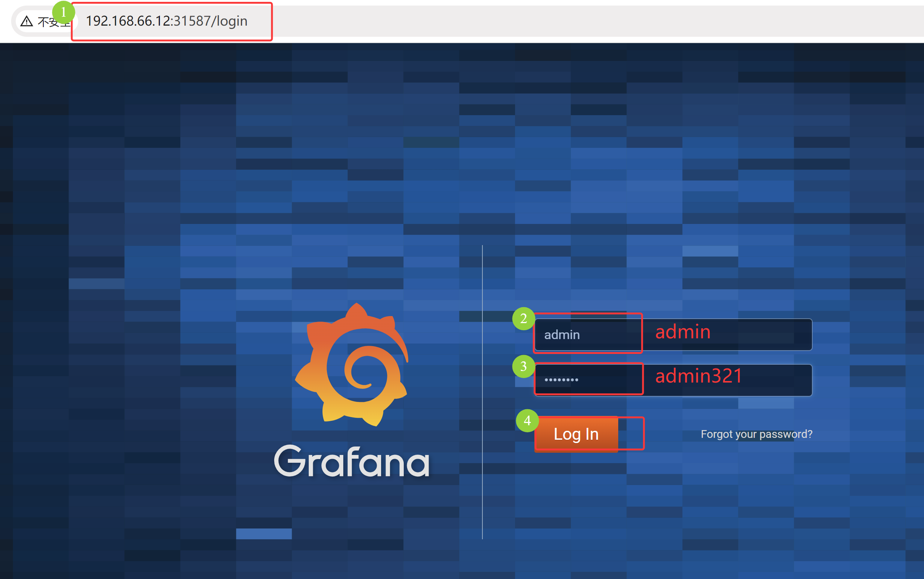
Task: Click empty address bar area right of URL
Action: point(574,21)
